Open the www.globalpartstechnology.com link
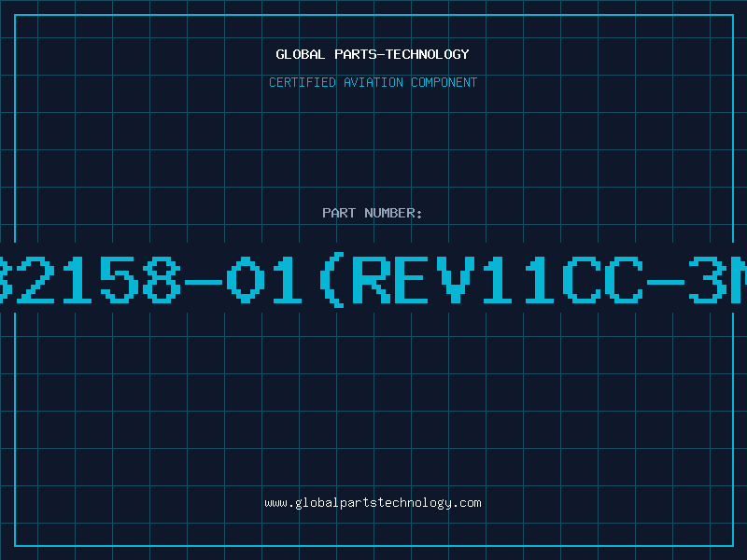 click(x=373, y=503)
